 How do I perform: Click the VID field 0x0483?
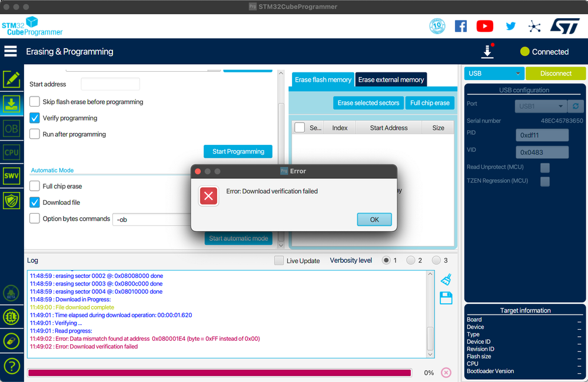[x=542, y=152]
